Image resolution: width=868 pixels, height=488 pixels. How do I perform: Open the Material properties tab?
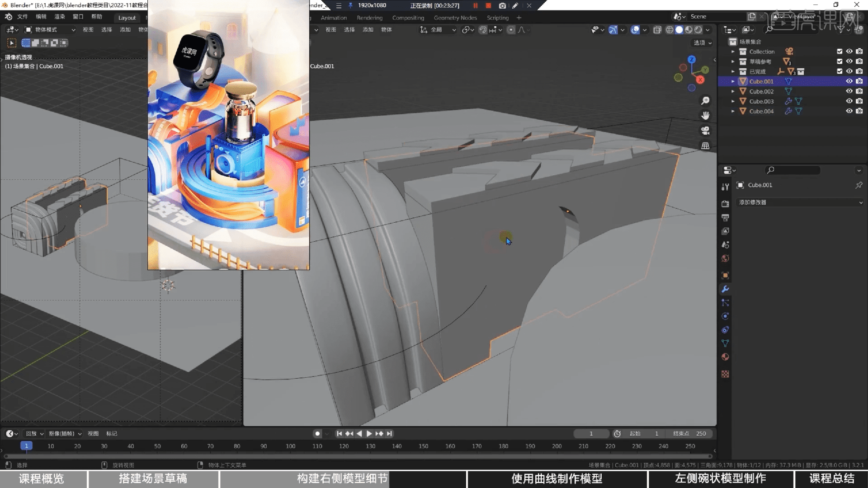[725, 357]
